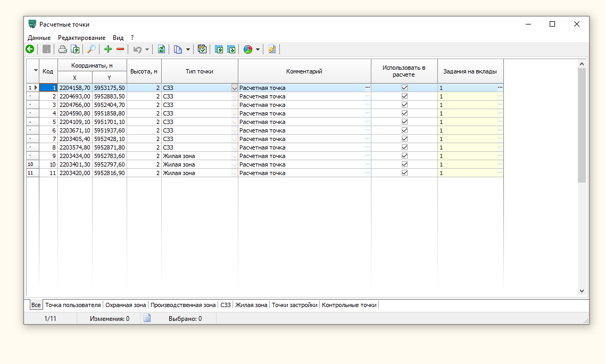The image size is (605, 364).
Task: Click the green back arrow icon
Action: pos(30,49)
